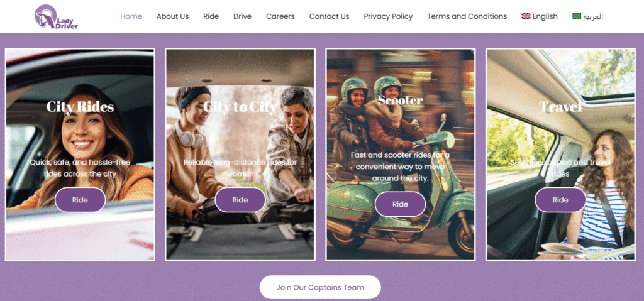Screen dimensions: 644x301
Task: Go to About Us page
Action: (x=172, y=16)
